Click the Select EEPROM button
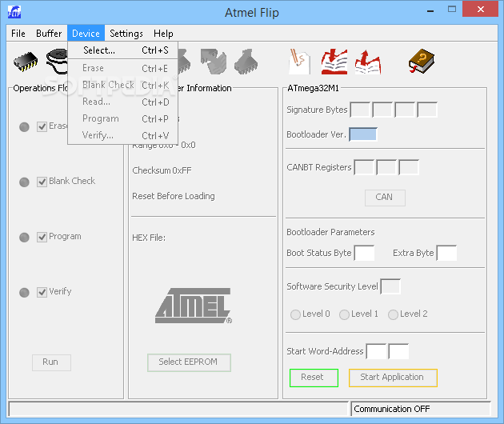The height and width of the screenshot is (424, 504). (x=189, y=362)
